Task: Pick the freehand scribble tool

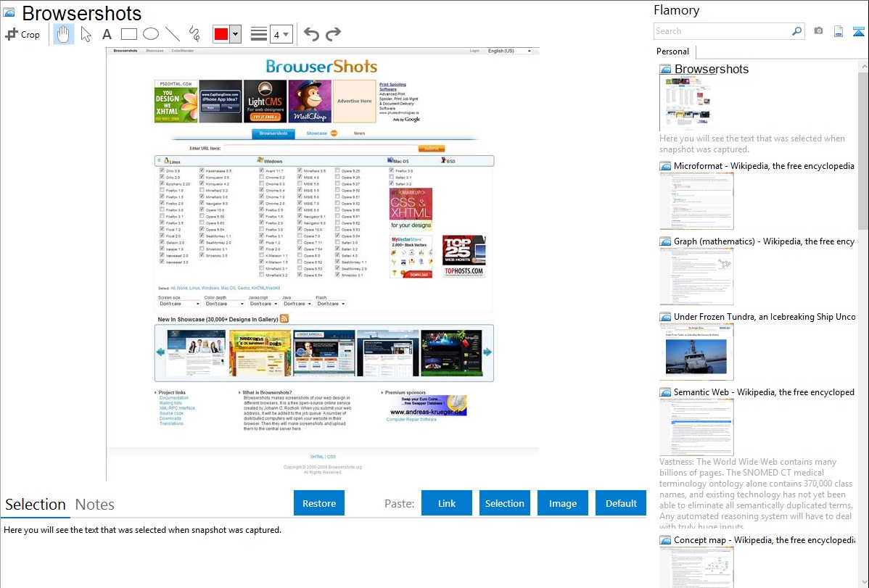Action: 194,34
